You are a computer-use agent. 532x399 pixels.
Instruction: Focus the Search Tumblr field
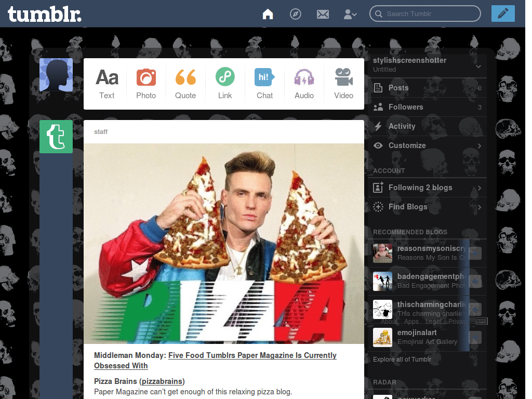pos(425,14)
